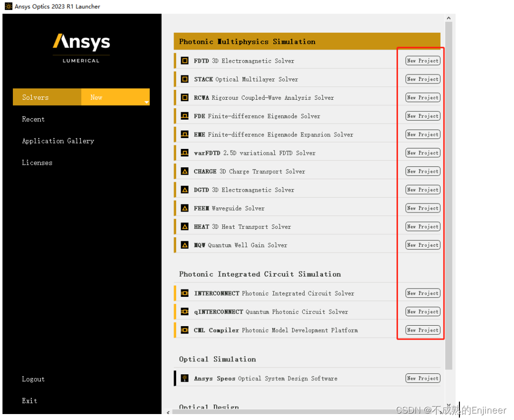This screenshot has width=514, height=420.
Task: Click the CML Compiler icon
Action: click(x=185, y=330)
